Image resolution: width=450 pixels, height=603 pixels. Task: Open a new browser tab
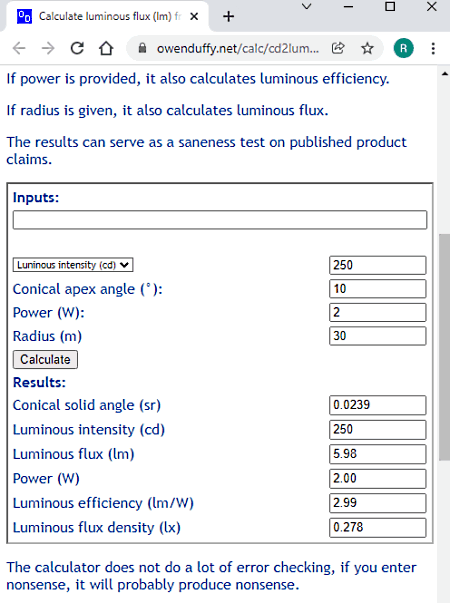click(228, 17)
